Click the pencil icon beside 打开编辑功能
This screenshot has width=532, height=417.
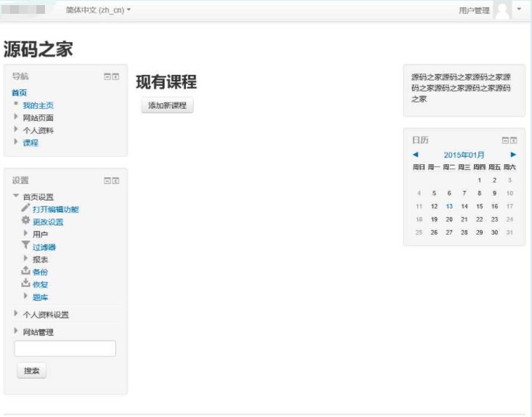(25, 208)
